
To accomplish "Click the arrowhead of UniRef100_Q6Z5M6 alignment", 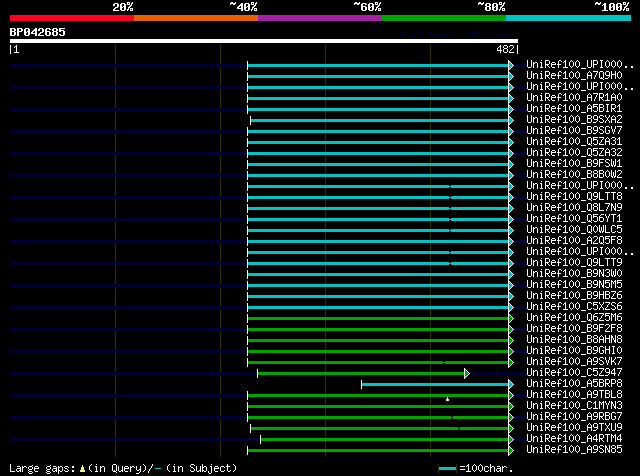I will [511, 318].
